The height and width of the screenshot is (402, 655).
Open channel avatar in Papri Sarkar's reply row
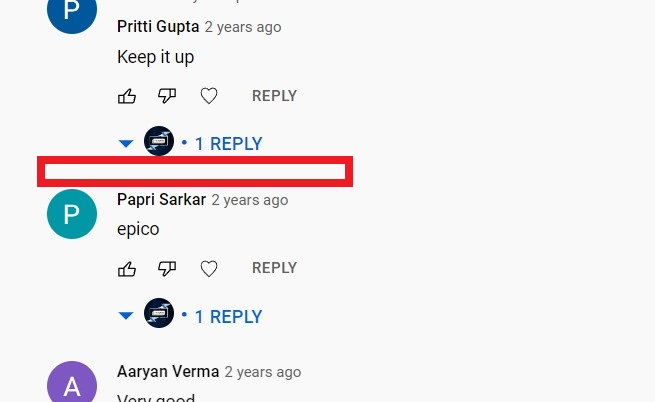click(x=159, y=313)
